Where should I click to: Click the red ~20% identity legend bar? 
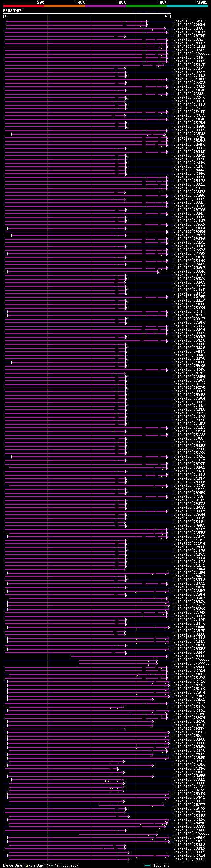(x=24, y=6)
